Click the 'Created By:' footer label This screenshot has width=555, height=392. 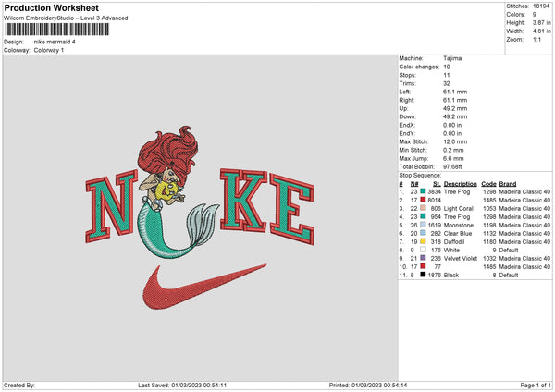pyautogui.click(x=19, y=385)
